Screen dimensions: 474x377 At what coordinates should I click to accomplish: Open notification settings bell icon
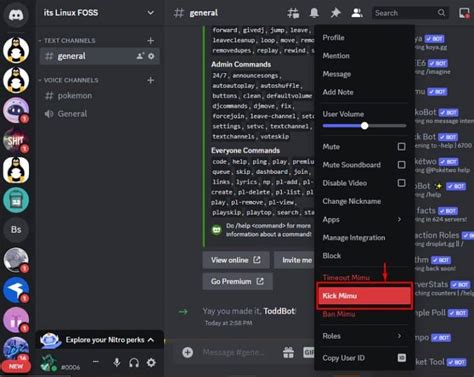click(314, 13)
